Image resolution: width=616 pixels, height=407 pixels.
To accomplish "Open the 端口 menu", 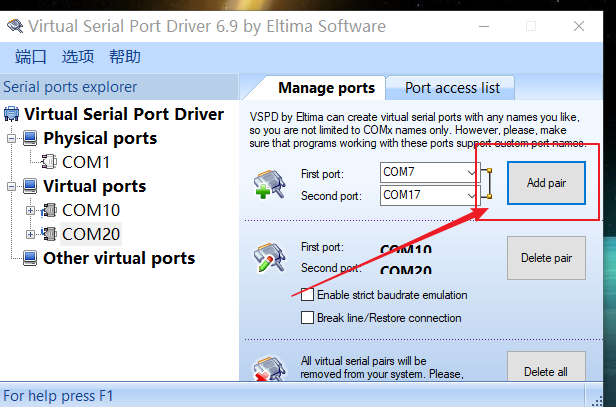I will pyautogui.click(x=30, y=57).
